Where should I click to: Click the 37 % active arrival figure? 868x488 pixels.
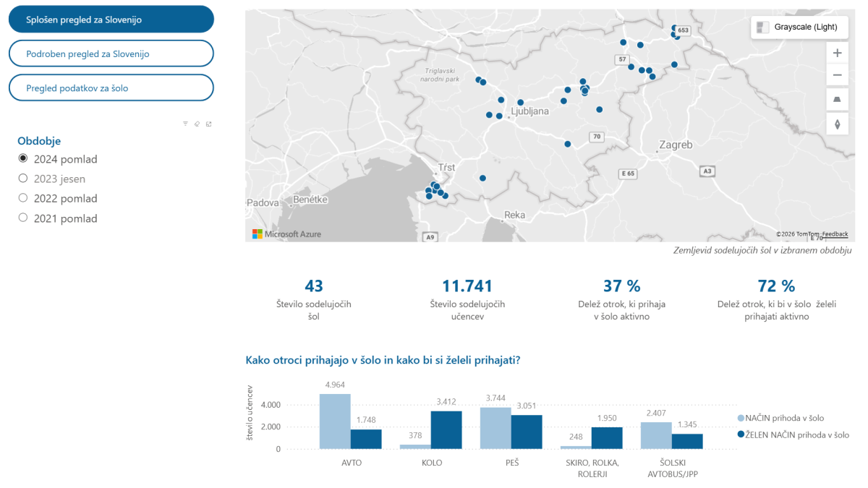[622, 286]
